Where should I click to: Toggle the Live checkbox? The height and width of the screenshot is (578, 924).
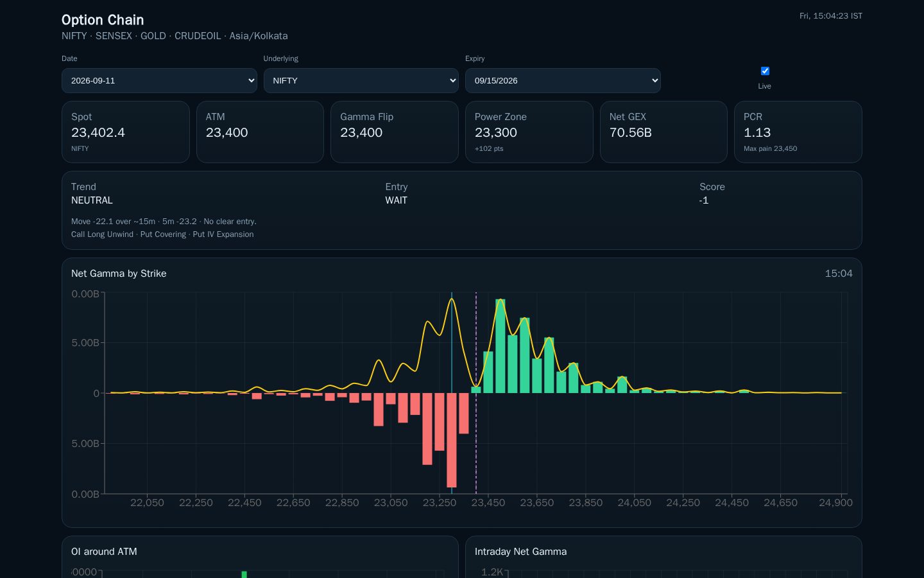coord(765,71)
